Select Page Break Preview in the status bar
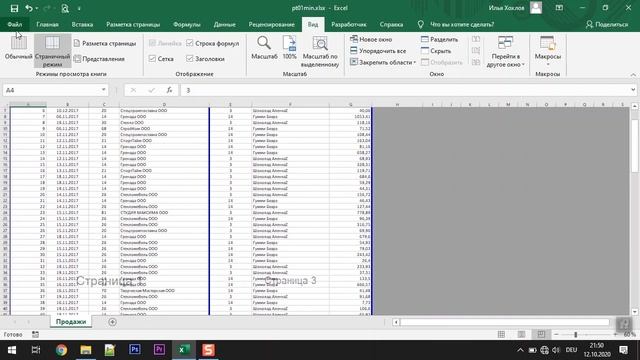Viewport: 640px width, 360px height. tap(541, 334)
